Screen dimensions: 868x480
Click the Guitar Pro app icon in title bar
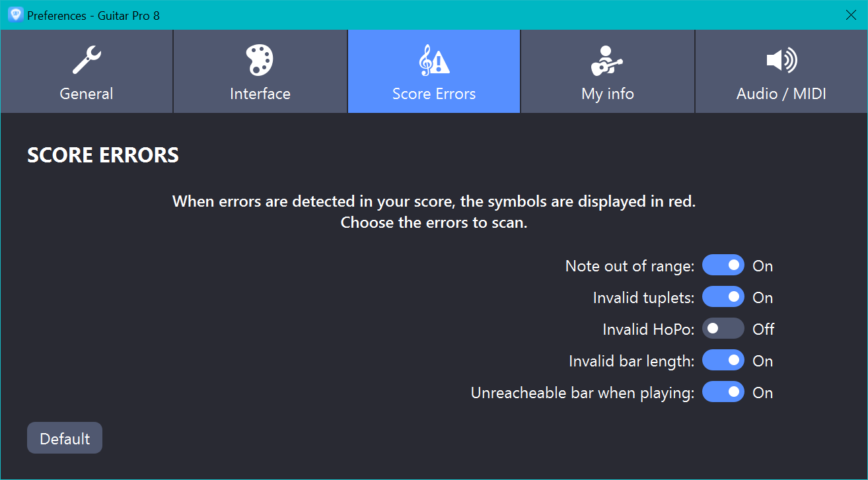[15, 15]
